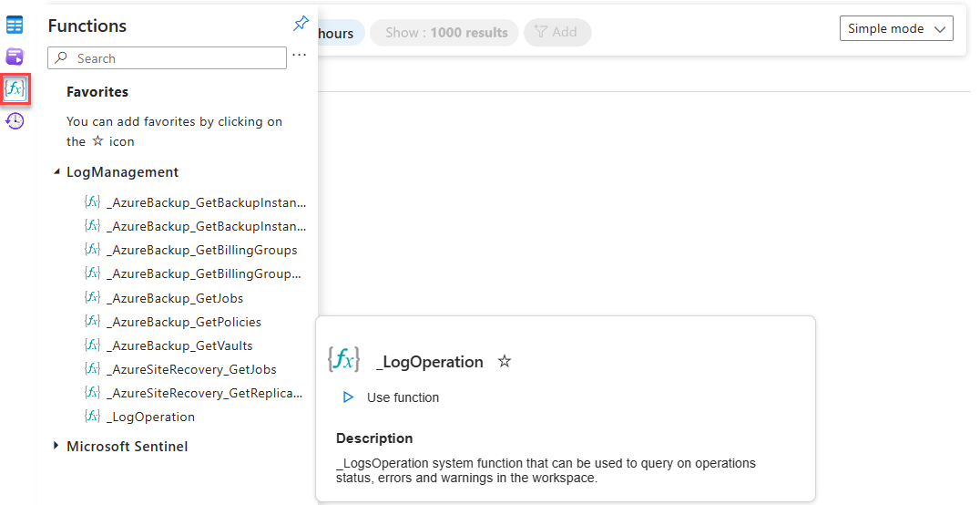The width and height of the screenshot is (980, 505).
Task: Pin the Functions panel
Action: point(301,25)
